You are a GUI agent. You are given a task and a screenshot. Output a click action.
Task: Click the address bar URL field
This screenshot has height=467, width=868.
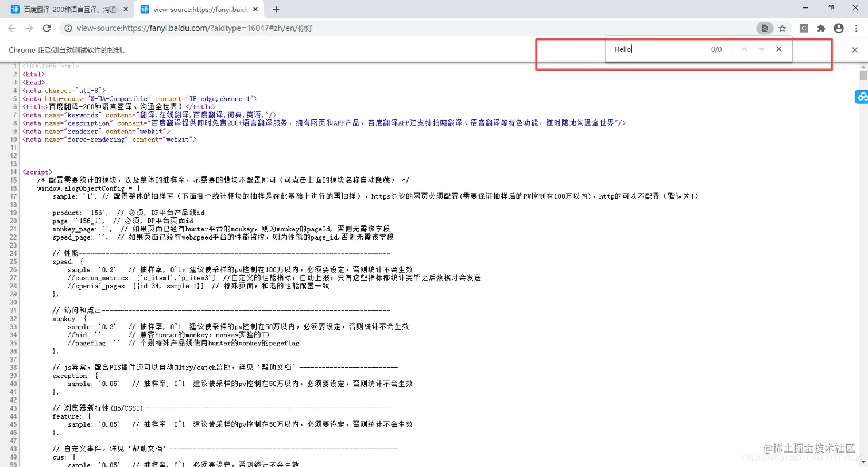pos(230,28)
